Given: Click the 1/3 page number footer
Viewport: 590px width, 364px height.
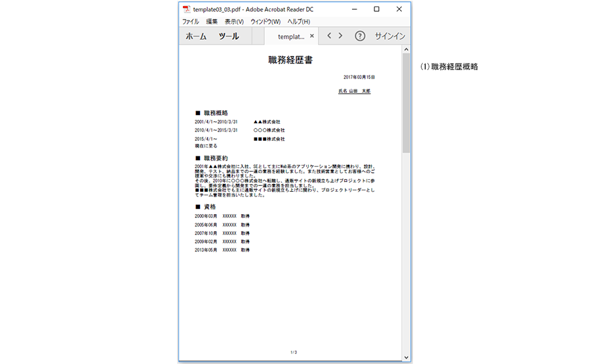Looking at the screenshot, I should (294, 352).
